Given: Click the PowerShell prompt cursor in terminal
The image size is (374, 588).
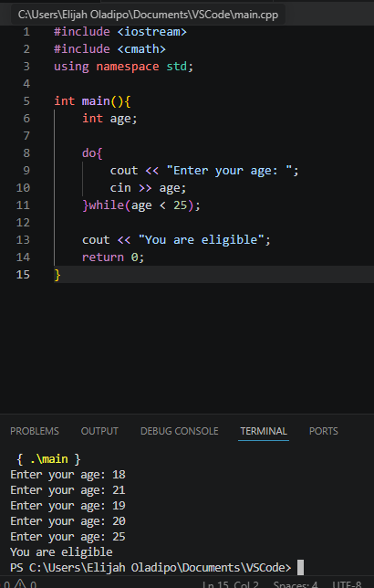Looking at the screenshot, I should pyautogui.click(x=300, y=568).
